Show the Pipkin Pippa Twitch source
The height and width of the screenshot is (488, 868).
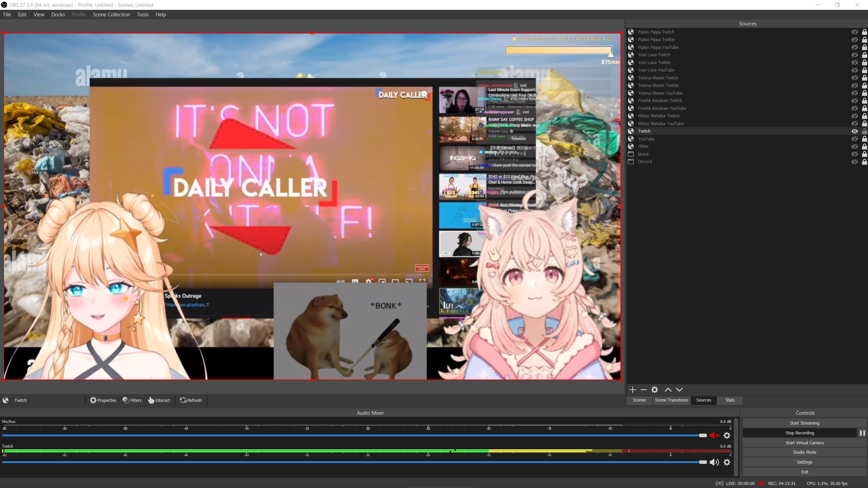[x=854, y=32]
